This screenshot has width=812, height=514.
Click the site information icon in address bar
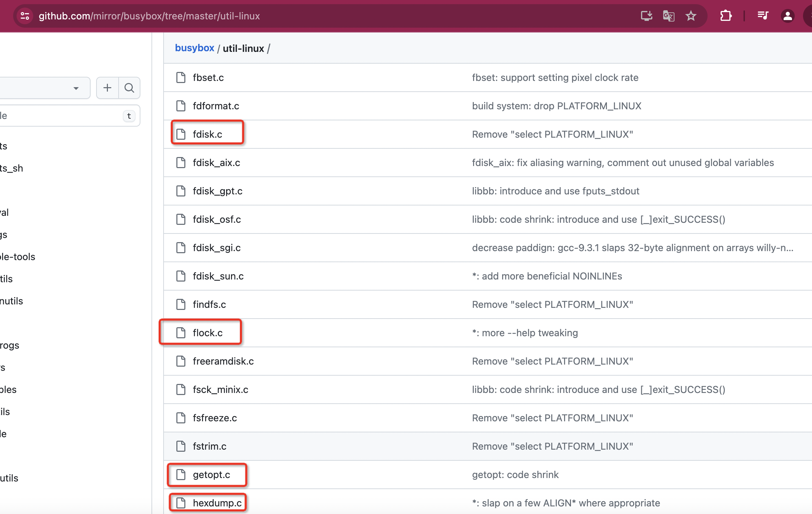click(x=25, y=16)
